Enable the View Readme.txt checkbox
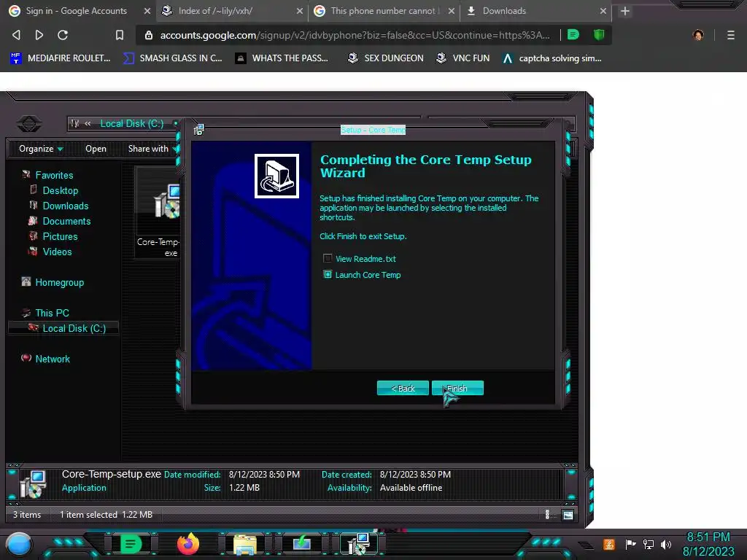The height and width of the screenshot is (560, 747). [328, 258]
